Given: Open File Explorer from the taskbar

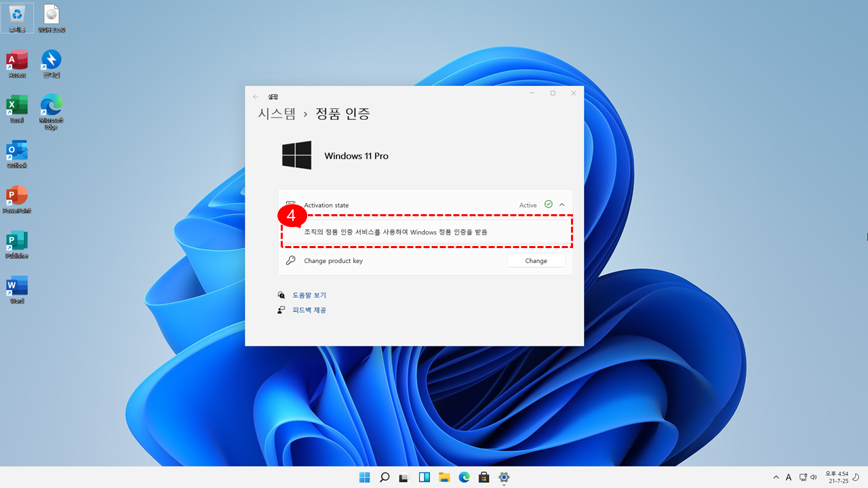Looking at the screenshot, I should point(444,477).
